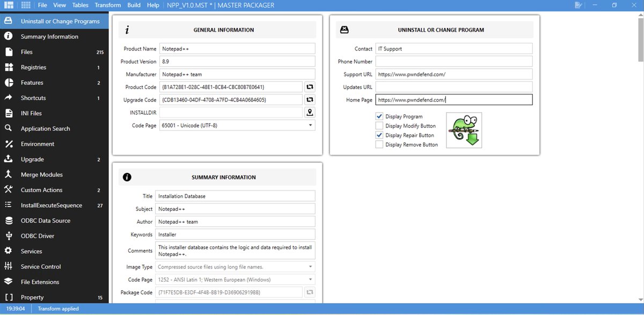
Task: Regenerate the Package Code GUID
Action: tap(310, 292)
